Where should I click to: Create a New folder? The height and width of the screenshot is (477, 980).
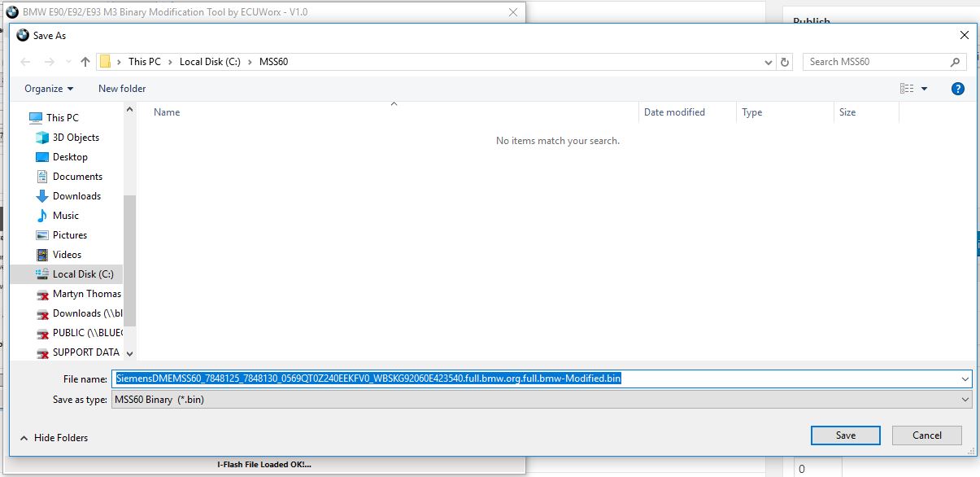[x=122, y=89]
